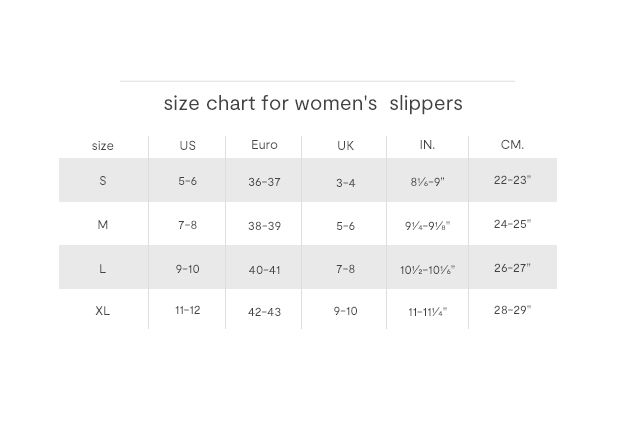Click the 'IN.' column header

(427, 145)
